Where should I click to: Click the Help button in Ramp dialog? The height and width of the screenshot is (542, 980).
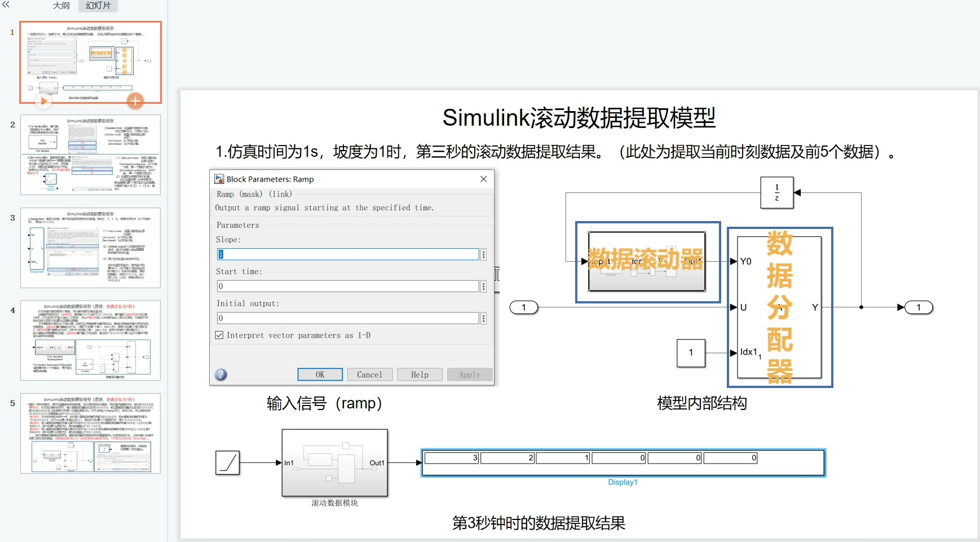[x=420, y=374]
